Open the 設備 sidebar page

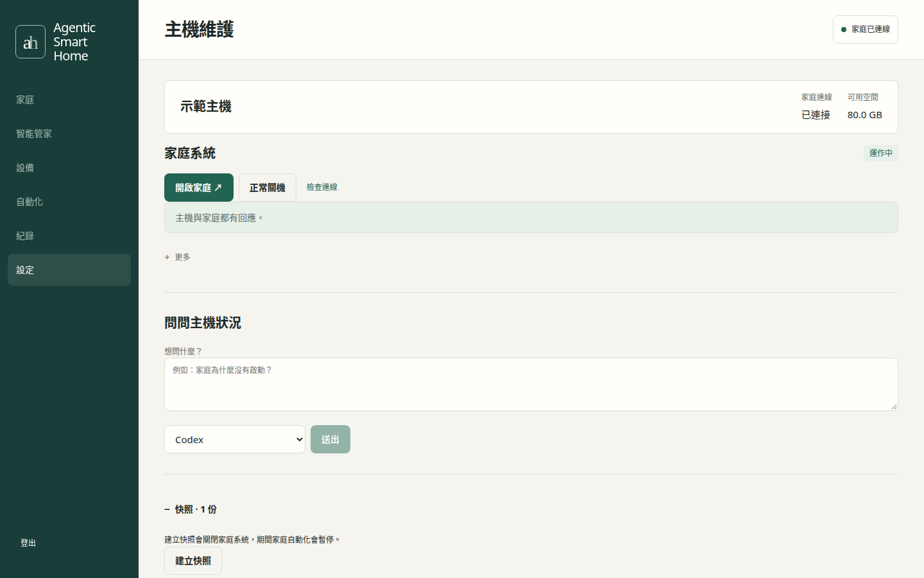pyautogui.click(x=69, y=168)
